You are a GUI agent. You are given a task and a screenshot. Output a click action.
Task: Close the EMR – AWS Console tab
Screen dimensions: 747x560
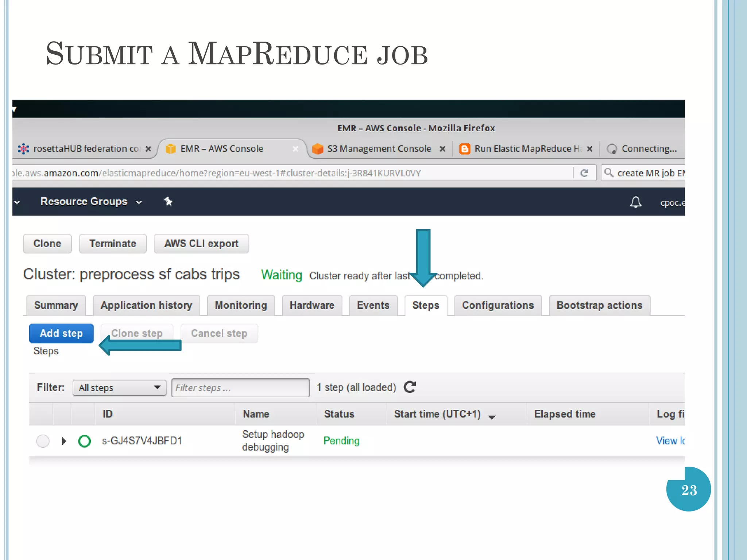[x=295, y=149]
